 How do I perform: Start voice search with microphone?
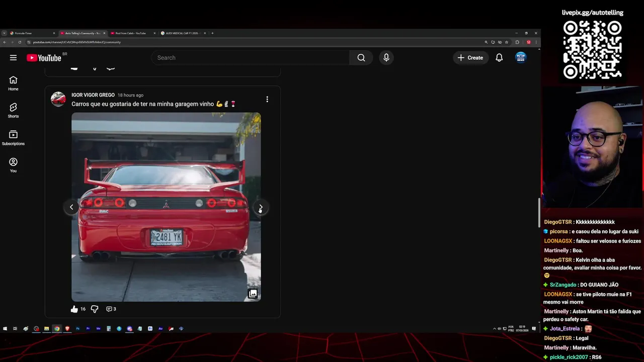386,58
